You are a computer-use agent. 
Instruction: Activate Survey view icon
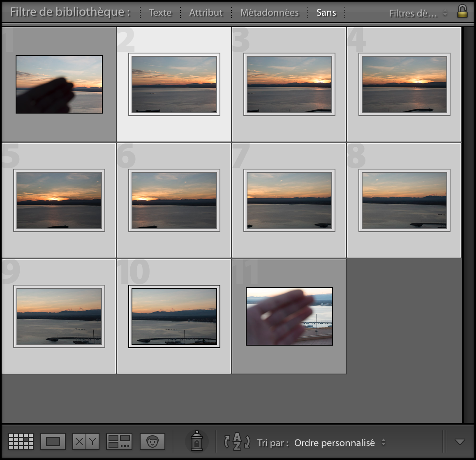pos(119,441)
